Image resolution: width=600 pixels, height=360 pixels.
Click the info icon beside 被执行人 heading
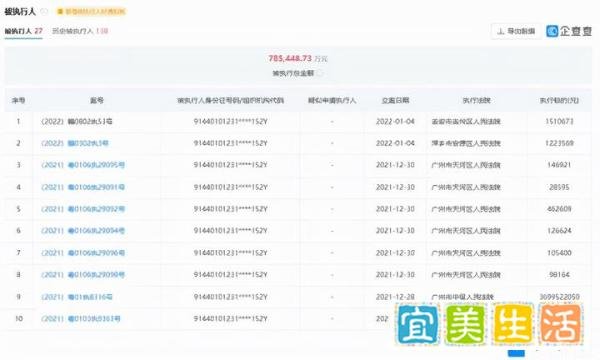pyautogui.click(x=44, y=11)
